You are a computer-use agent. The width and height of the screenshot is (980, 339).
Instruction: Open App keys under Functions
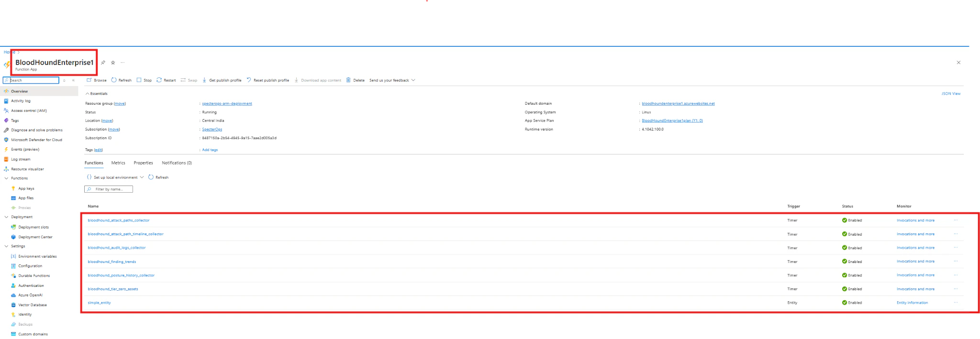(x=26, y=188)
